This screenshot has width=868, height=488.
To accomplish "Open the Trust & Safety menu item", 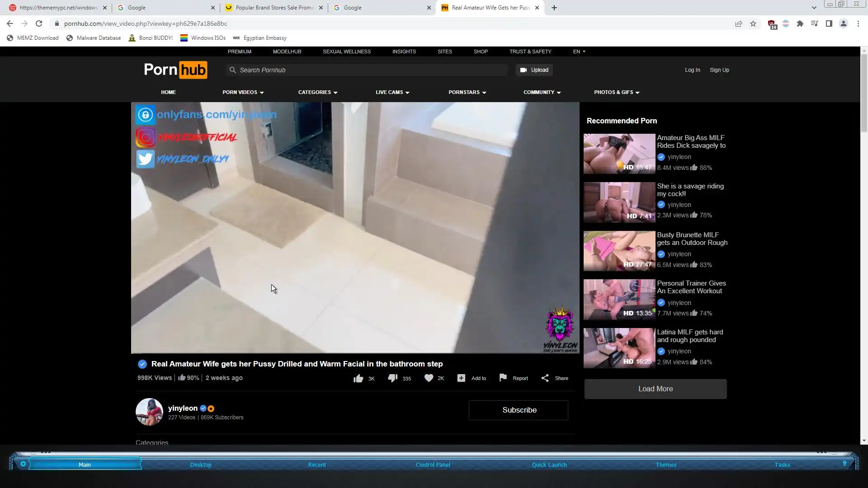I will pos(530,52).
